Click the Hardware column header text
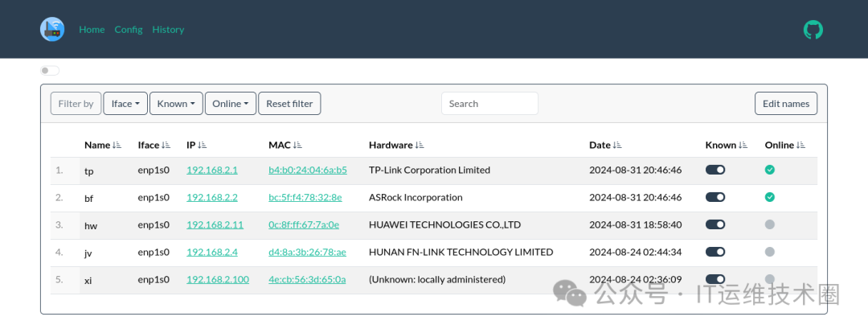868x329 pixels. 391,145
